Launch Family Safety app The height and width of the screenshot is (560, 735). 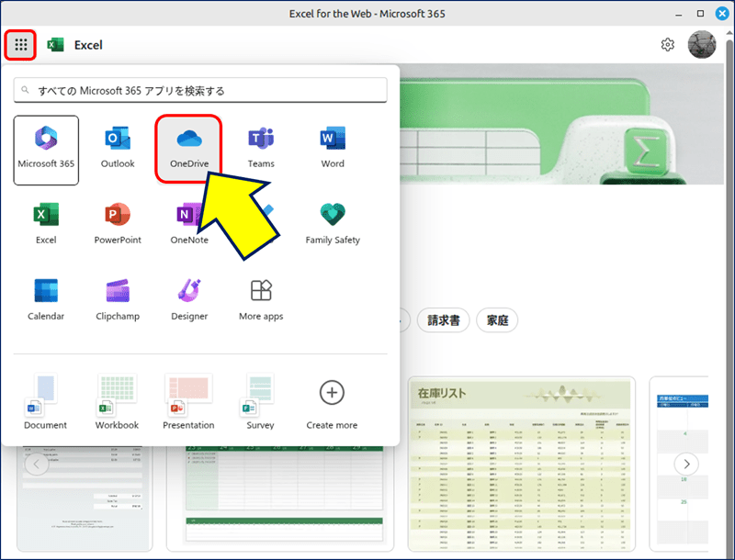click(x=333, y=224)
